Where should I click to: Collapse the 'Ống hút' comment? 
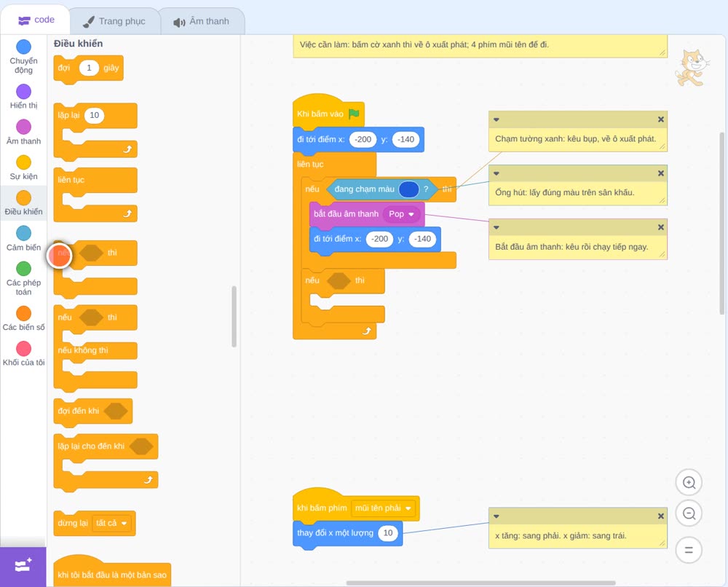496,173
